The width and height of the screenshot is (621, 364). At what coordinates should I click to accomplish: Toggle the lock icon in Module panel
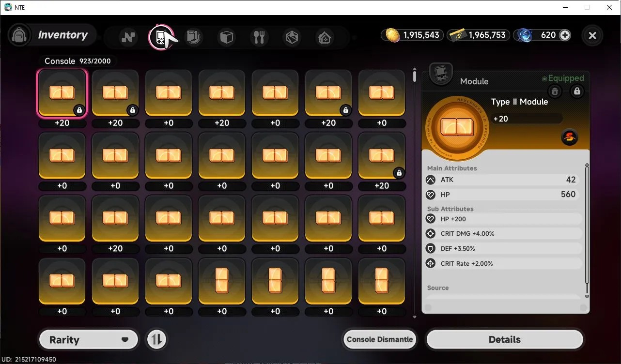(x=576, y=91)
